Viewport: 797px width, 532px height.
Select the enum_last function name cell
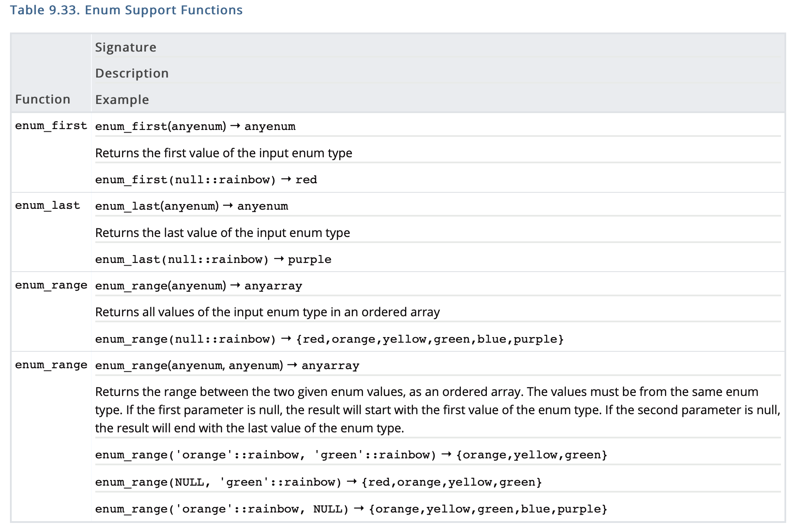pyautogui.click(x=48, y=205)
